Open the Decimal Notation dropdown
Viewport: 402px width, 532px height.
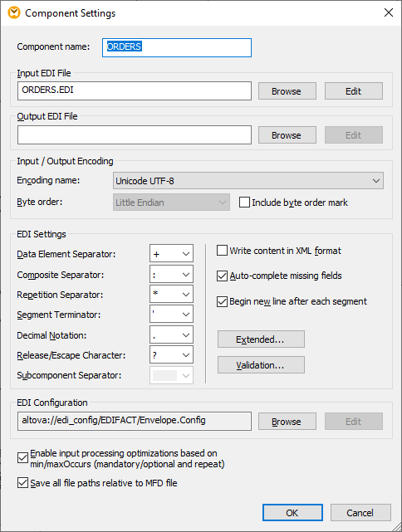tap(171, 334)
